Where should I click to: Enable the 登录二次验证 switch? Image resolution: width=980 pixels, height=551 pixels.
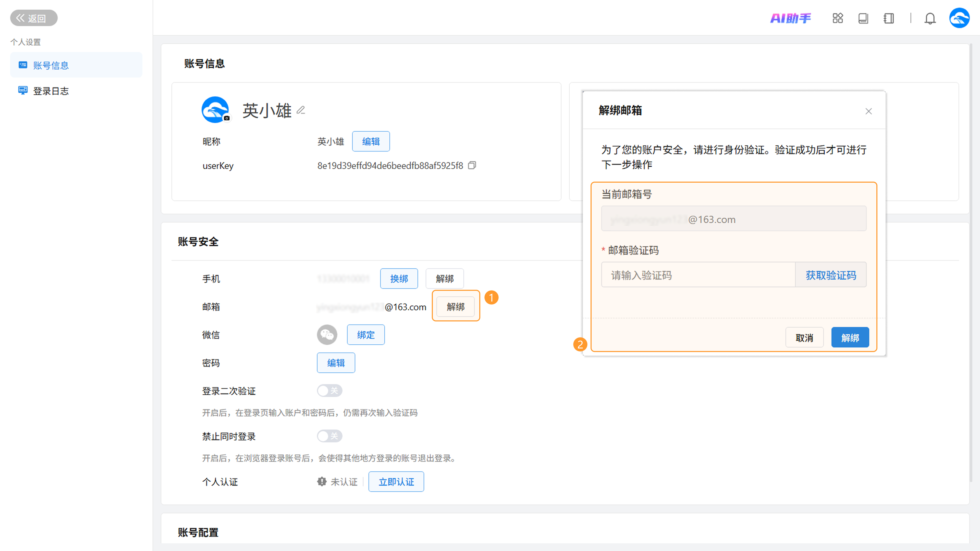(x=329, y=391)
